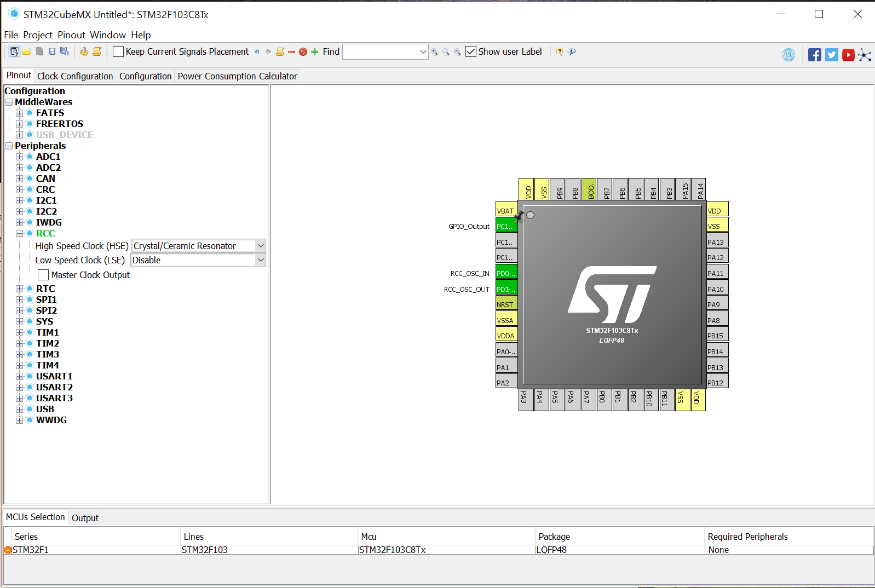The height and width of the screenshot is (588, 875).
Task: Open Low Speed Clock (LSE) dropdown
Action: pos(261,260)
